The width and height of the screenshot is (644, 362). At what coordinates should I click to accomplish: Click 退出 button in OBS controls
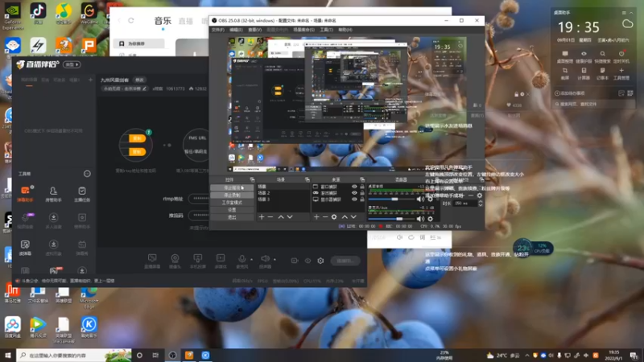click(232, 217)
